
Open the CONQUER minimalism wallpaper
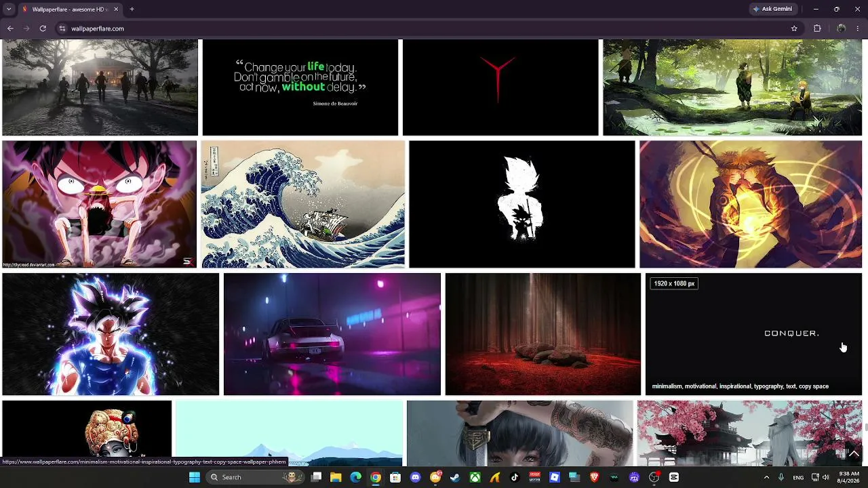[753, 334]
